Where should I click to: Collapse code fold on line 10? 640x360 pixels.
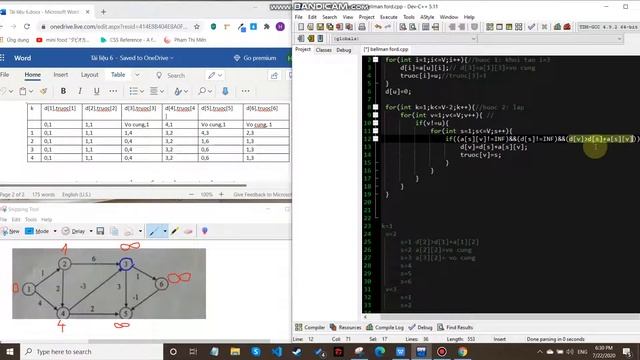point(375,123)
